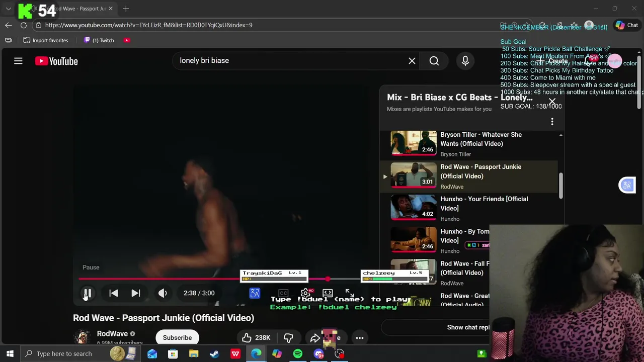
Task: Open the Copilot Chat button in browser
Action: point(627,25)
